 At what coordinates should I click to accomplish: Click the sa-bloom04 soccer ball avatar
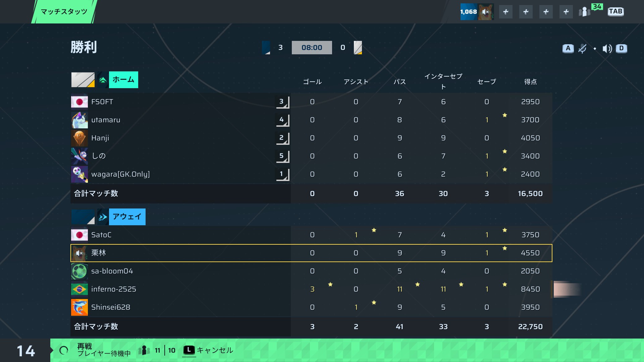[79, 271]
